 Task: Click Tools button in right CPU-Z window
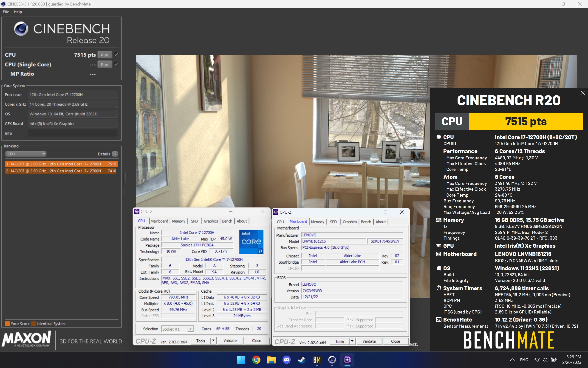tap(340, 342)
